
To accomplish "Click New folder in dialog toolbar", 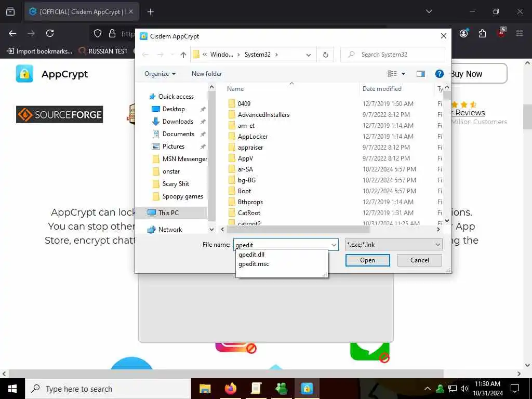I will pyautogui.click(x=207, y=74).
